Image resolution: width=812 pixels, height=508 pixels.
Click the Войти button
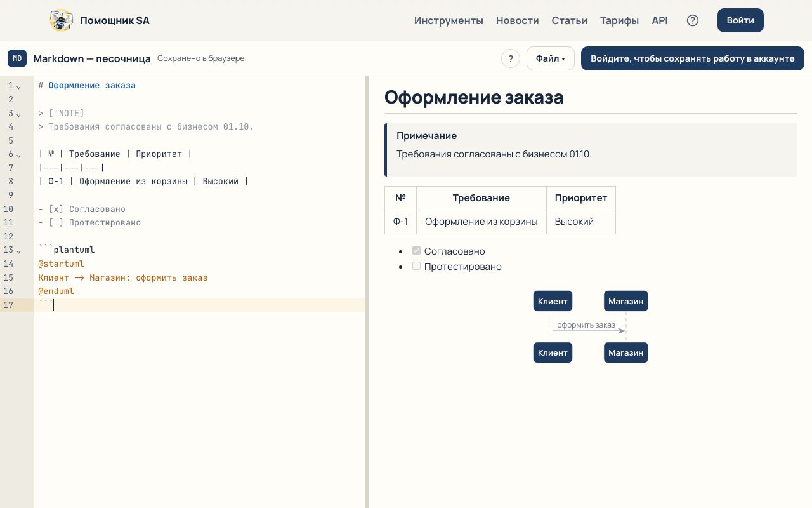740,20
